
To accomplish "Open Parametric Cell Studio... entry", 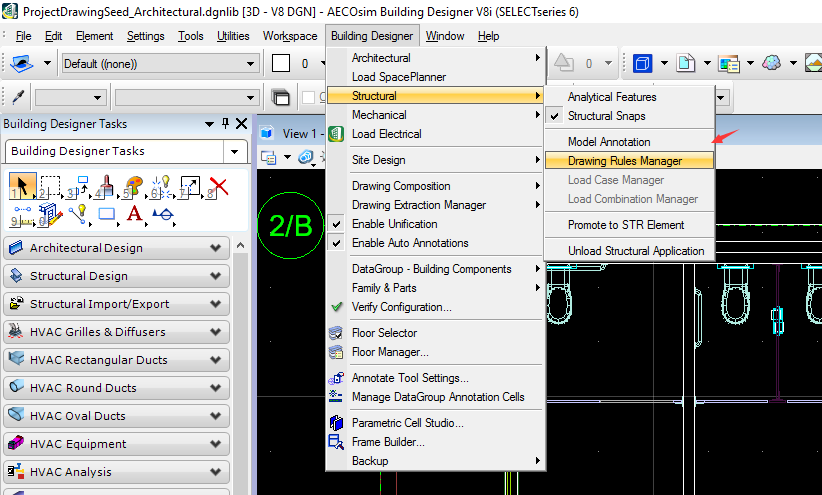I will click(435, 423).
